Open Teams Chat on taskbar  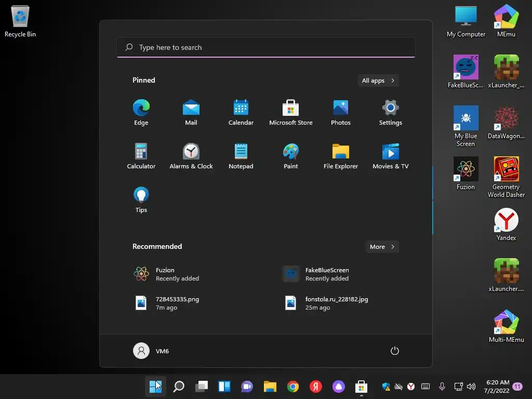247,387
